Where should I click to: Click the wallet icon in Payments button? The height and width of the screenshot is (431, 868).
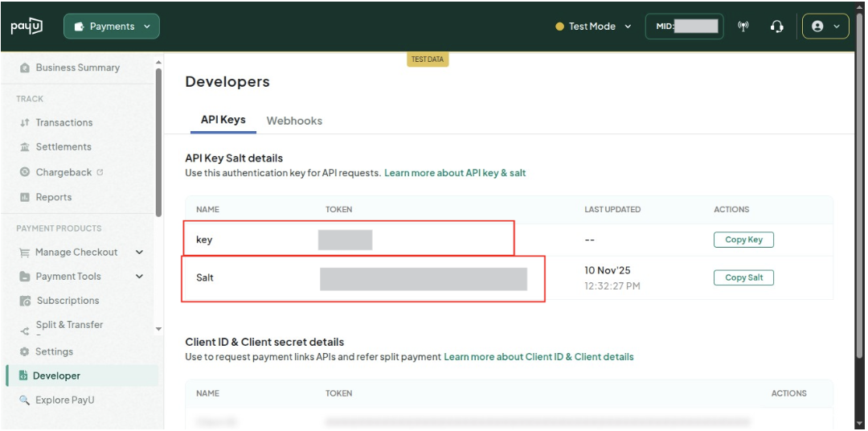[x=79, y=27]
